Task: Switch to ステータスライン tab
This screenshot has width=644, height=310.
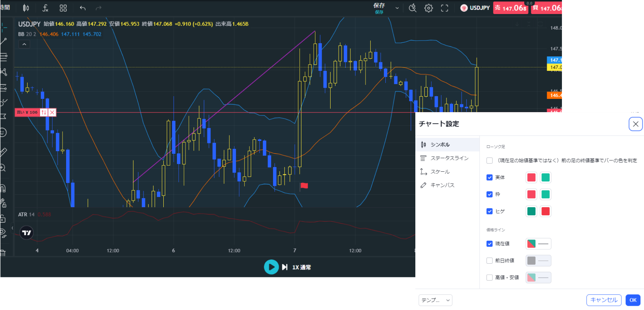Action: [449, 158]
